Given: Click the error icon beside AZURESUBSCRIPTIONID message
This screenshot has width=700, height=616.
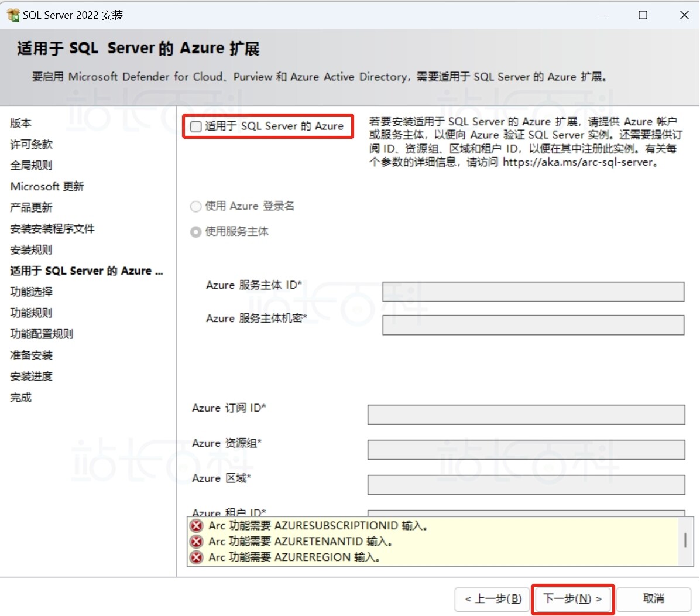Looking at the screenshot, I should pyautogui.click(x=197, y=526).
